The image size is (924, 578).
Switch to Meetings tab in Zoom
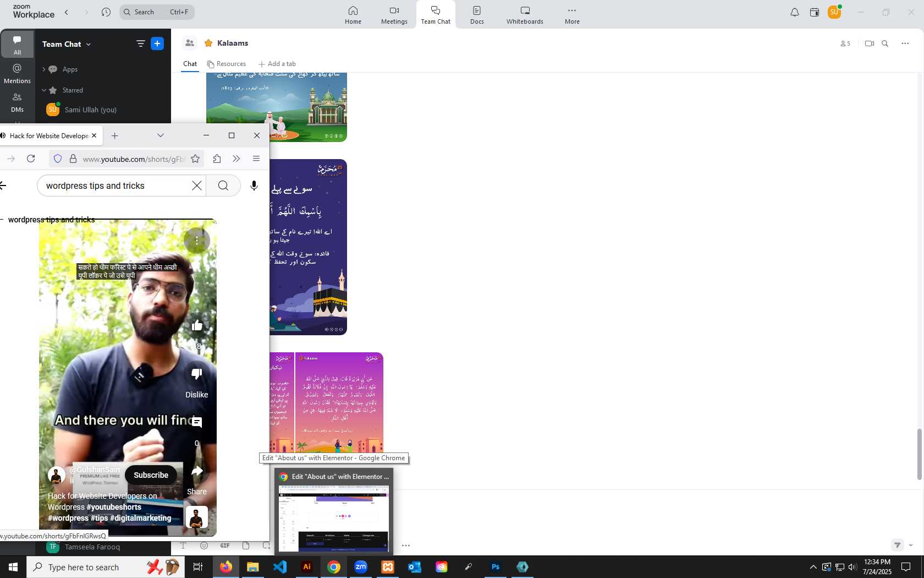[x=394, y=15]
